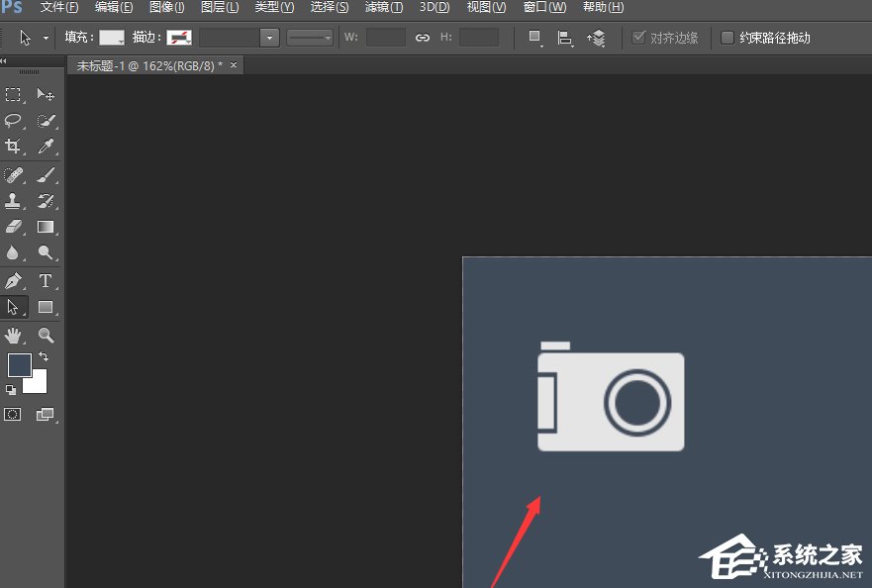Screen dimensions: 872x588
Task: Select the Clone Stamp tool
Action: [13, 200]
